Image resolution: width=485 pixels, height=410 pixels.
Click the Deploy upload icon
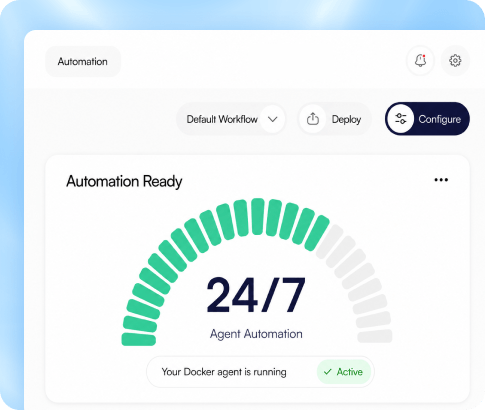[313, 119]
